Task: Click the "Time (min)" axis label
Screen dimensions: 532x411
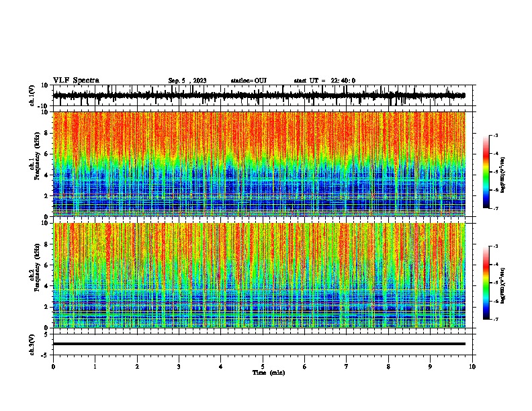Action: click(269, 373)
